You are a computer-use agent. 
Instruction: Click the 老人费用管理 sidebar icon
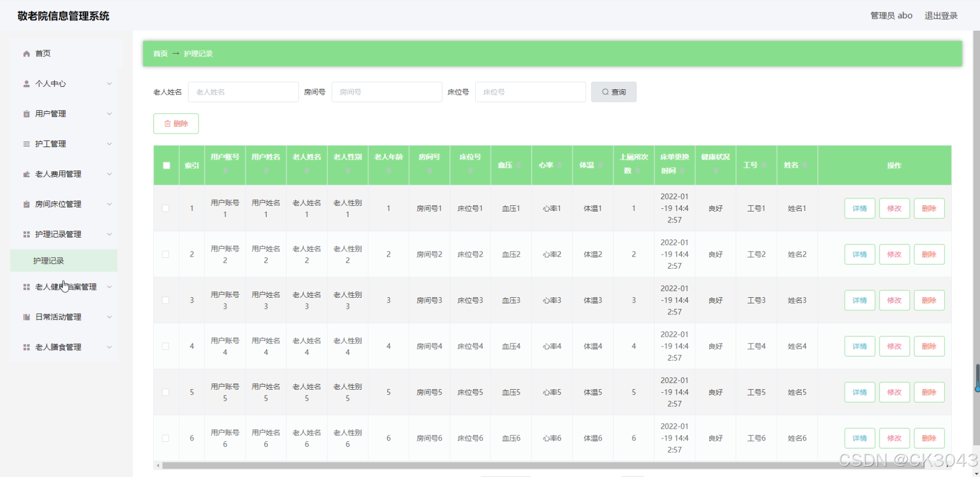(27, 174)
